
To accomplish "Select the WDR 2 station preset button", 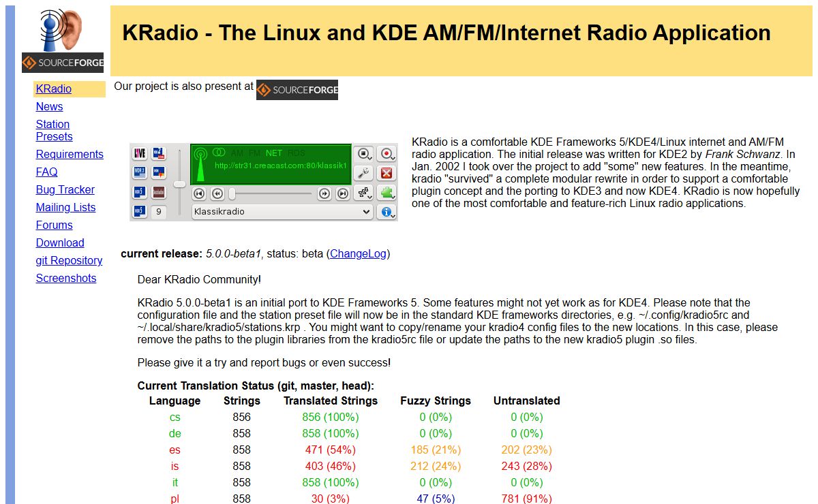I will pos(159,153).
